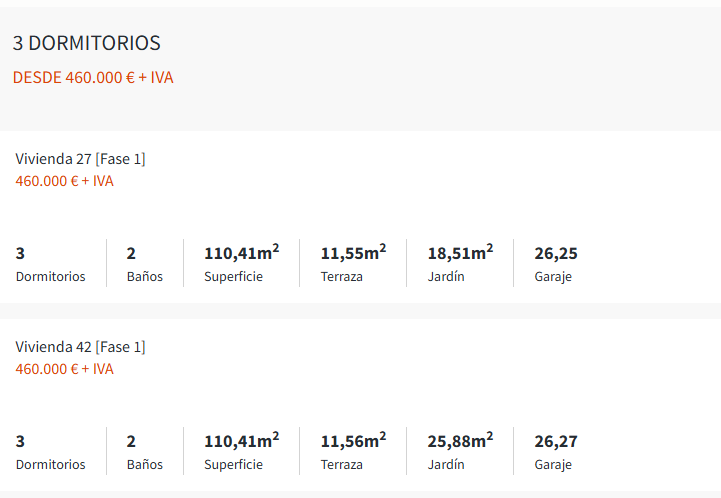Image resolution: width=721 pixels, height=498 pixels.
Task: Click the 26,25 Garaje value
Action: coord(556,253)
